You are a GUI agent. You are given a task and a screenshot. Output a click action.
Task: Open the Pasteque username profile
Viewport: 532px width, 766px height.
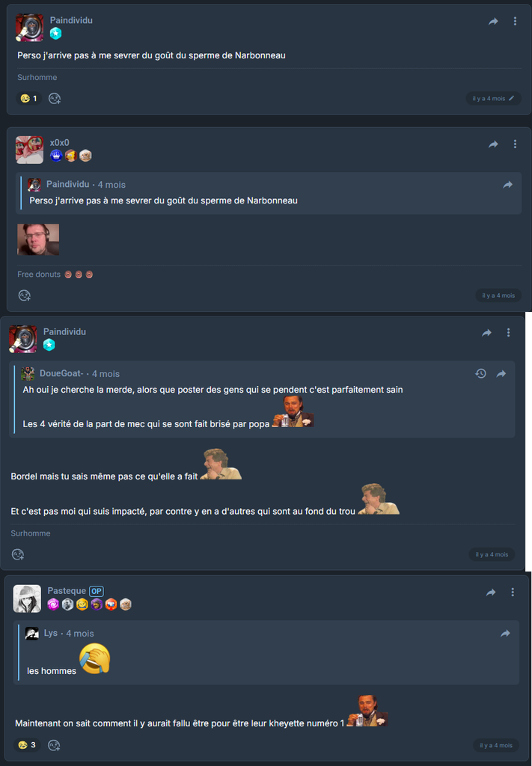(67, 591)
